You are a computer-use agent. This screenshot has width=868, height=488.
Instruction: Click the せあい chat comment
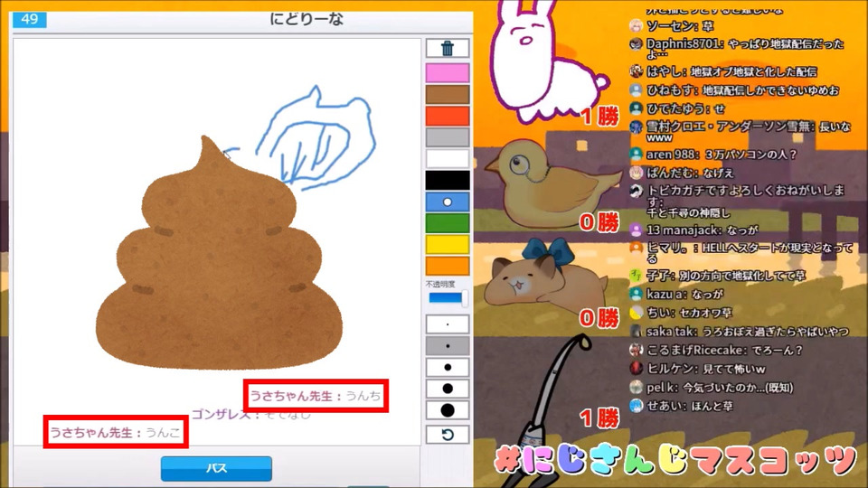coord(682,406)
